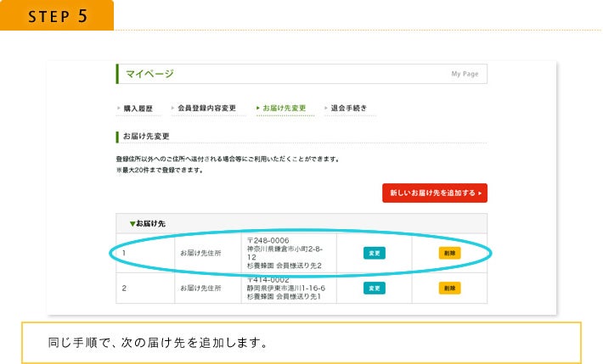603x364 pixels.
Task: Click the red 新しいお届け先を追加する button
Action: [x=434, y=193]
